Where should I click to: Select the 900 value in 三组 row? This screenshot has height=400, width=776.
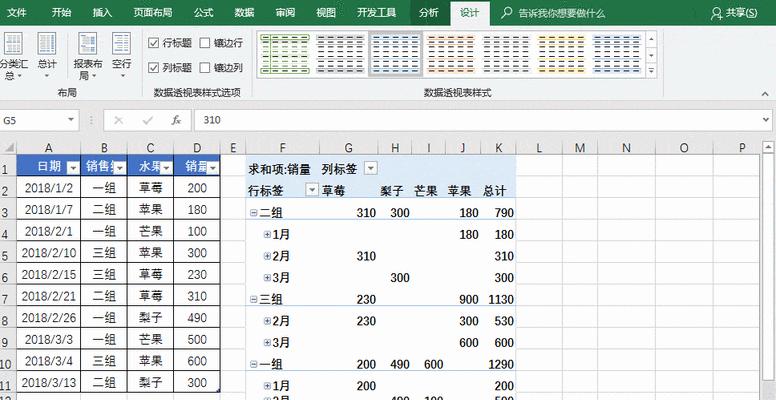pyautogui.click(x=463, y=300)
